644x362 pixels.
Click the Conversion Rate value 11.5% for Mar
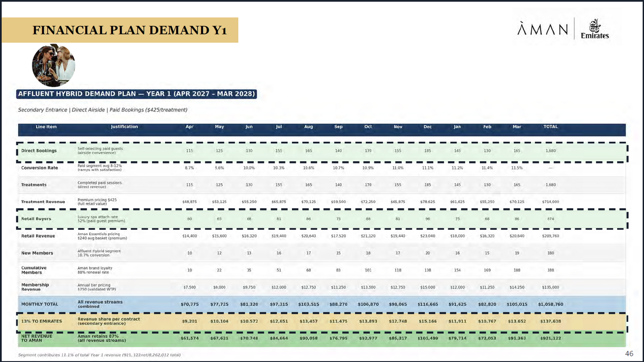[x=517, y=168]
